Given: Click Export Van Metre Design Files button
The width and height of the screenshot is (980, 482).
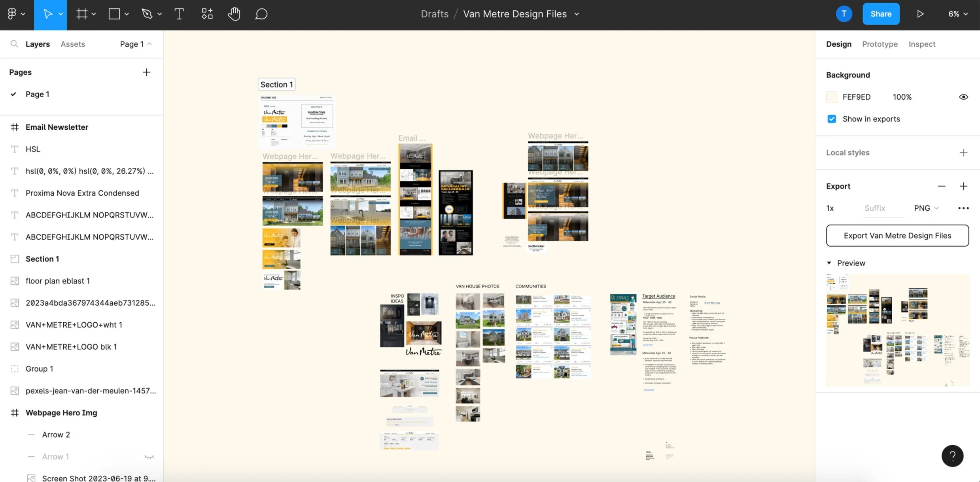Looking at the screenshot, I should [897, 236].
